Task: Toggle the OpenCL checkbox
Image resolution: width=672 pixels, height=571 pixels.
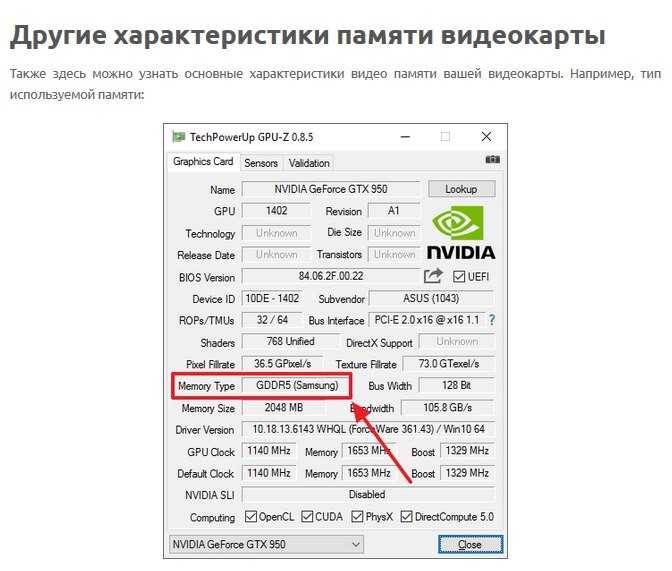Action: 251,517
